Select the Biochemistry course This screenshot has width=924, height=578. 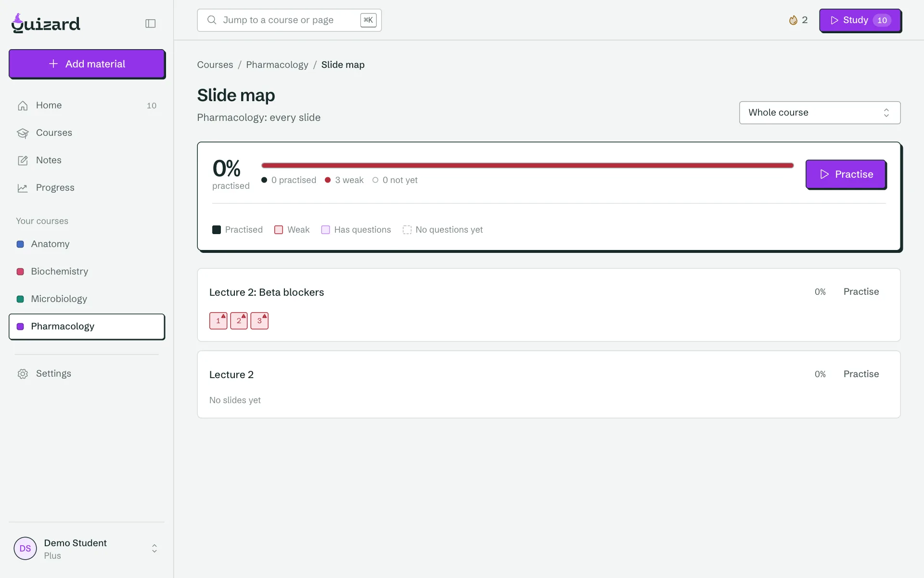pos(87,272)
